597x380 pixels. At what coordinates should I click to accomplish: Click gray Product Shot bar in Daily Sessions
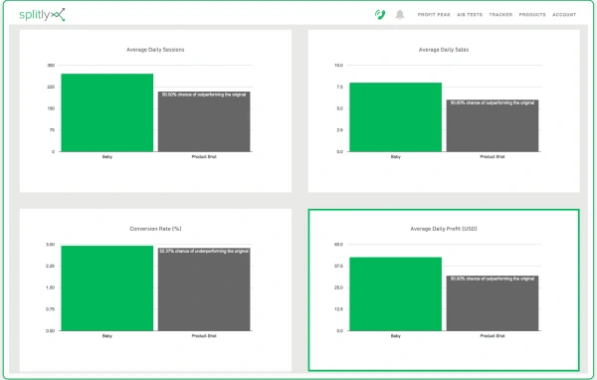tap(204, 121)
